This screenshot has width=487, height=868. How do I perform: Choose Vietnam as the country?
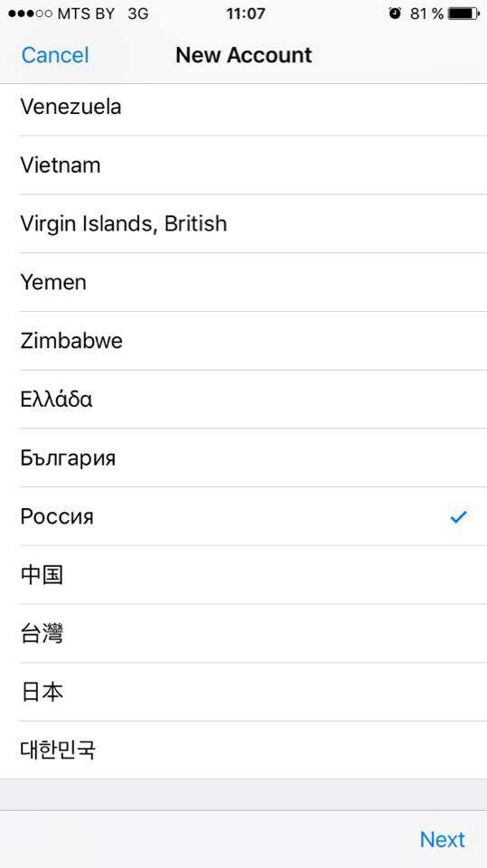[244, 165]
